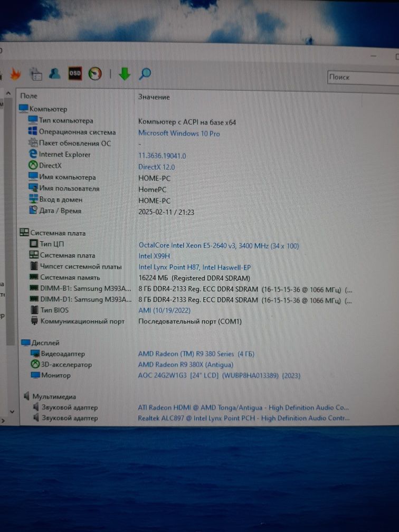Click the calendar schedule toolbar icon
This screenshot has width=399, height=532.
[36, 74]
